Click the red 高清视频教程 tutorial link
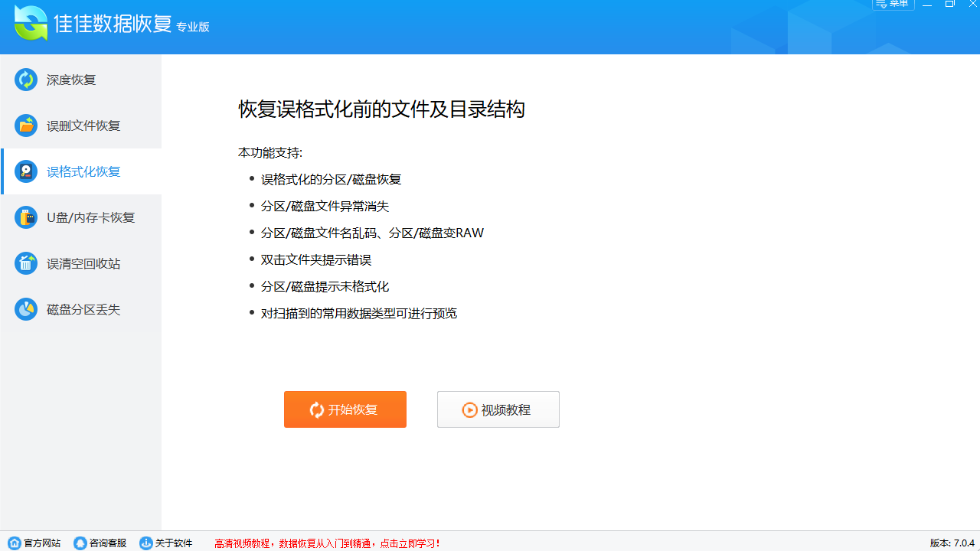 [328, 543]
